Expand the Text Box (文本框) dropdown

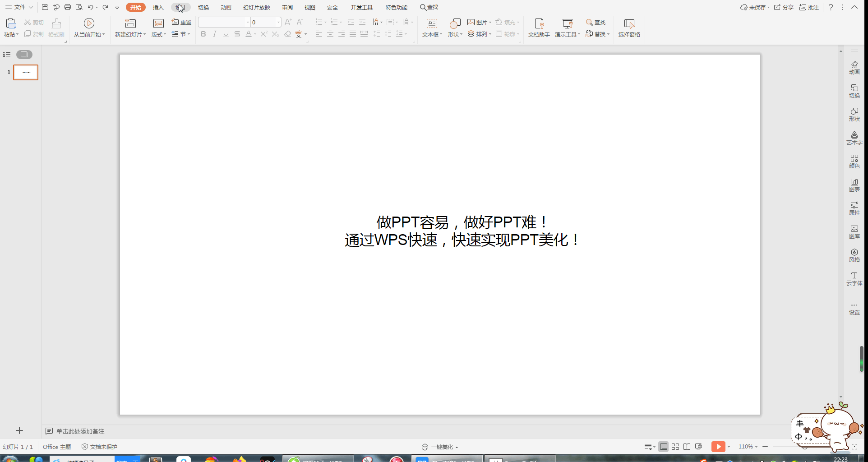[x=432, y=35]
